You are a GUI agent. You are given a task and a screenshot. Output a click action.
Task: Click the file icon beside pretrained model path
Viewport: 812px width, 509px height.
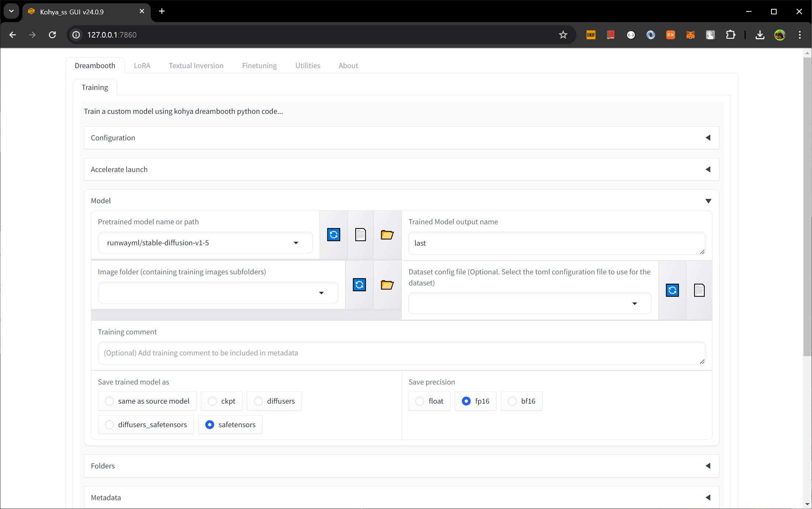click(360, 235)
